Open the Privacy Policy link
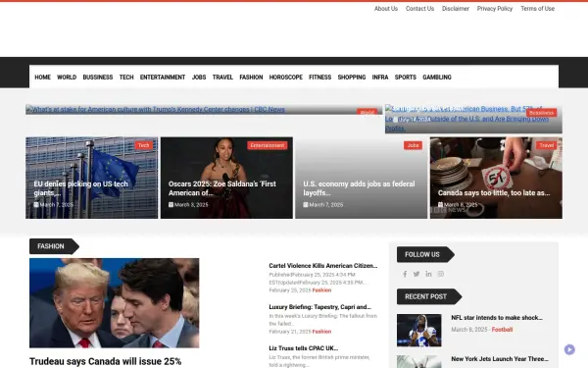Viewport: 588px width, 368px height. click(x=495, y=8)
